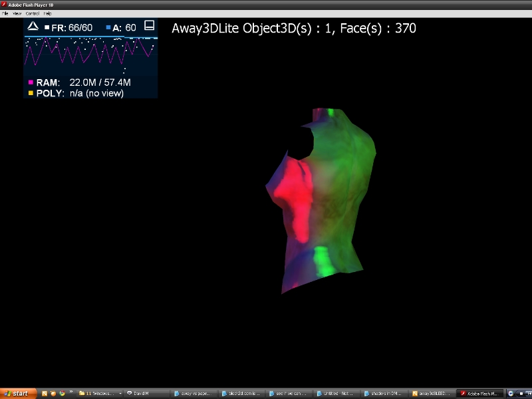Launch Firefox from the quick launch bar

click(x=53, y=394)
